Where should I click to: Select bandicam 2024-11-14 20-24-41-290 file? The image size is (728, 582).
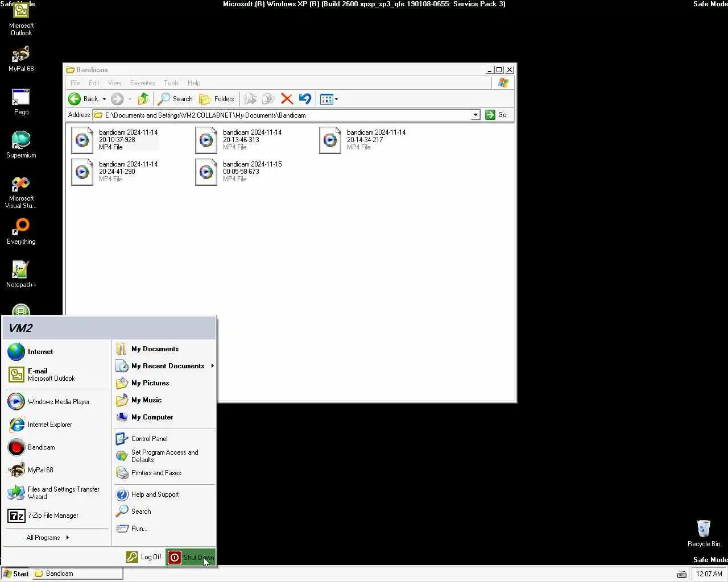(x=115, y=172)
